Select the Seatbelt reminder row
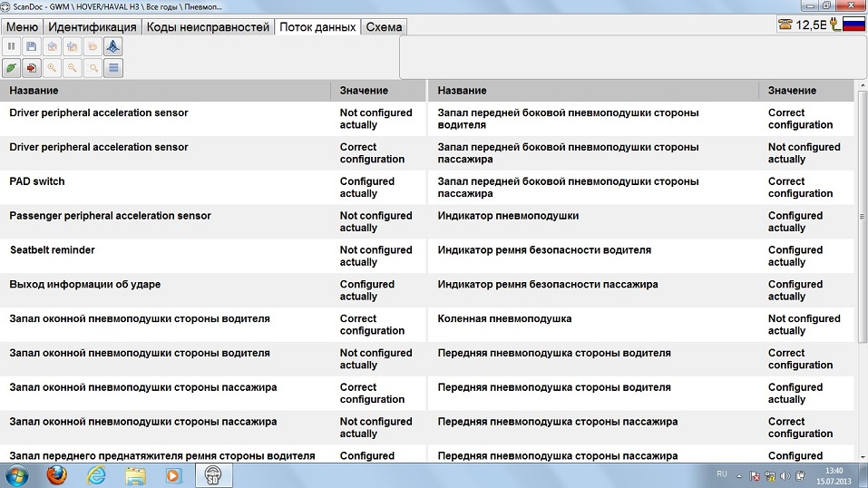Screen dimensions: 868x488 click(213, 256)
